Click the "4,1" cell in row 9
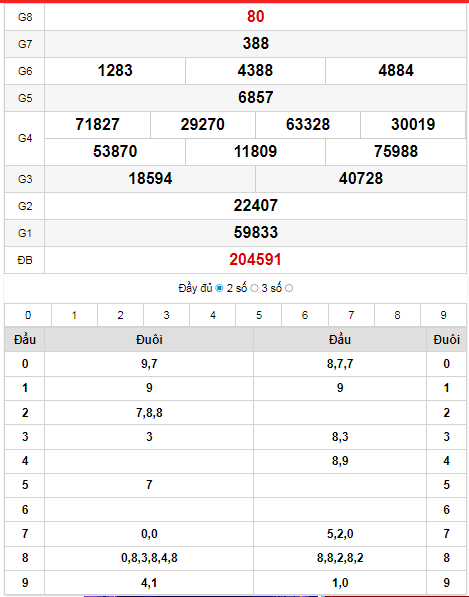The height and width of the screenshot is (597, 469). coord(149,583)
